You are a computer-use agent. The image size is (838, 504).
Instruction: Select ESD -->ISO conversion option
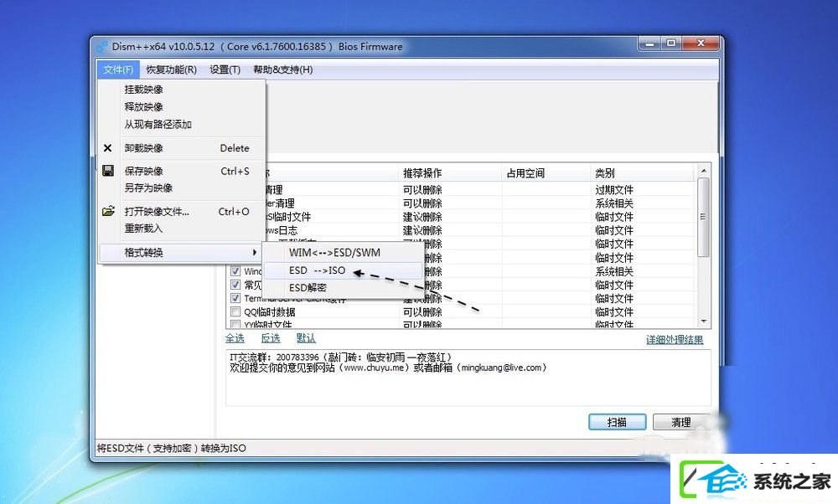coord(343,270)
